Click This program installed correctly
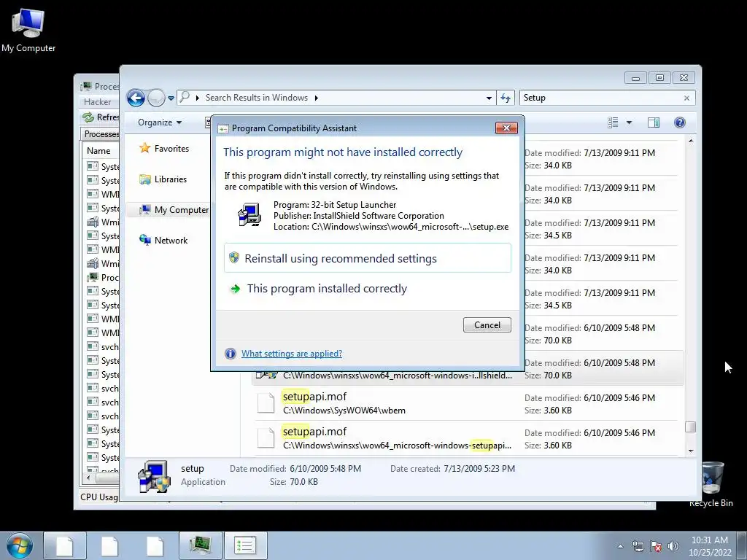 368,289
